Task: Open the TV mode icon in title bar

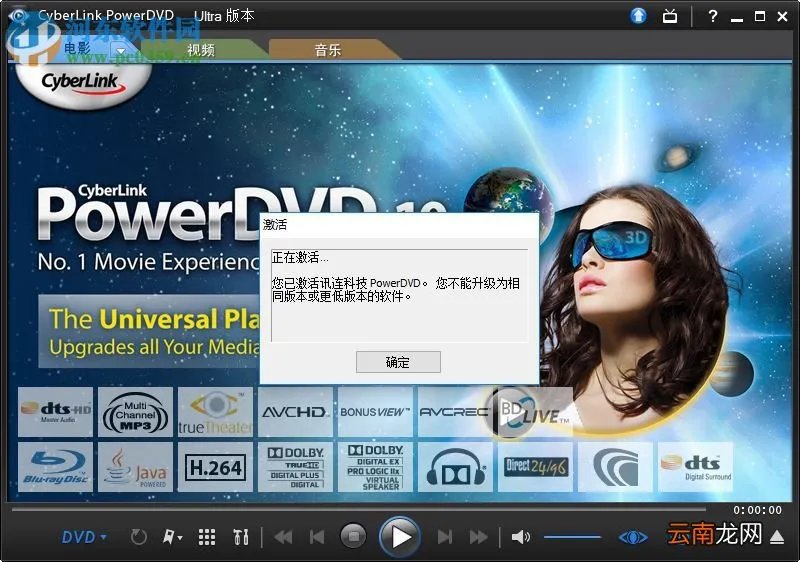Action: point(670,16)
